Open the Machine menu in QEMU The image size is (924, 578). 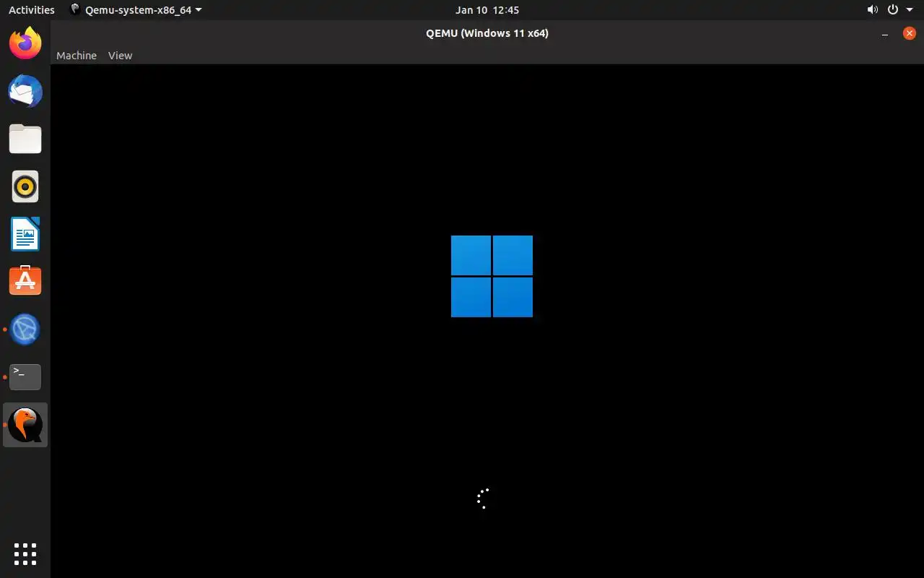[77, 56]
